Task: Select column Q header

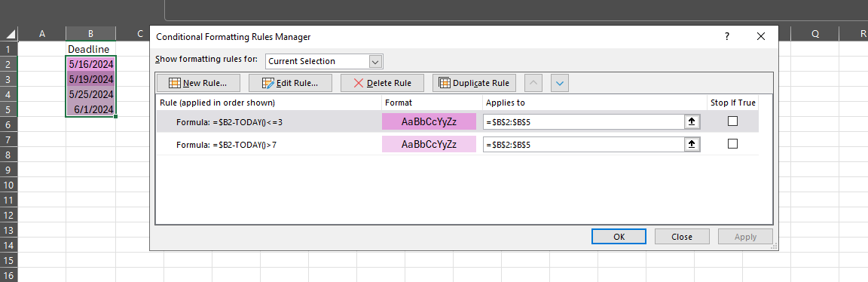Action: 815,34
